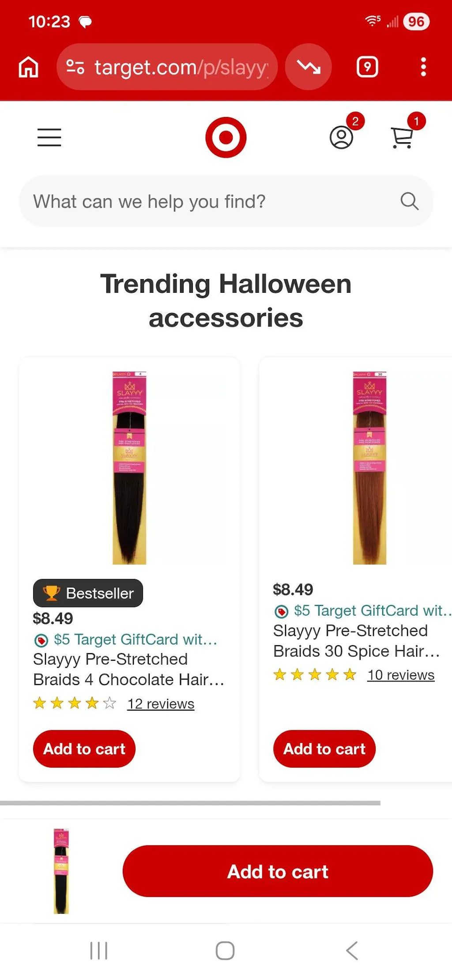Open Slayyy Pre-Stretched Braids 30 Spice product title
Viewport: 452px width, 980px height.
[356, 641]
